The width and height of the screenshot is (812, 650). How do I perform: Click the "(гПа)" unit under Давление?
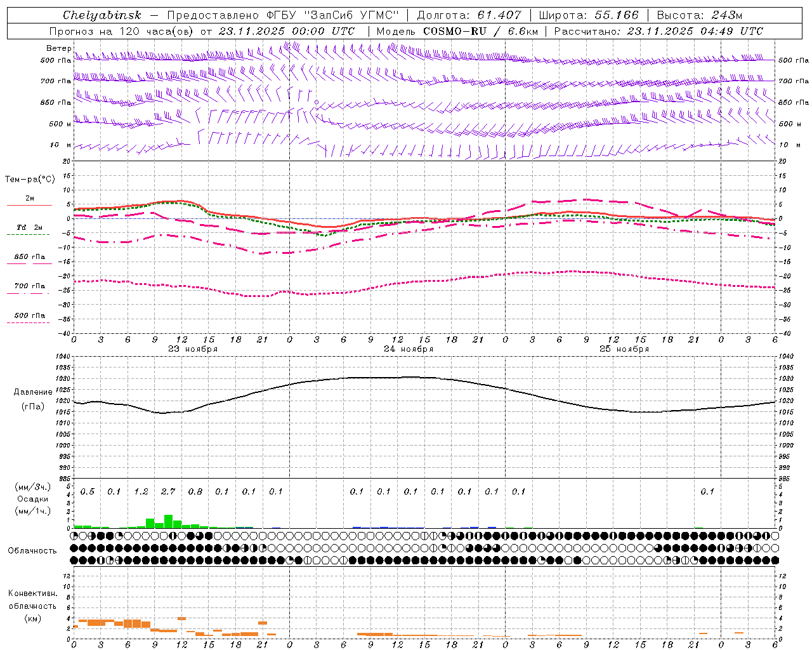point(33,406)
